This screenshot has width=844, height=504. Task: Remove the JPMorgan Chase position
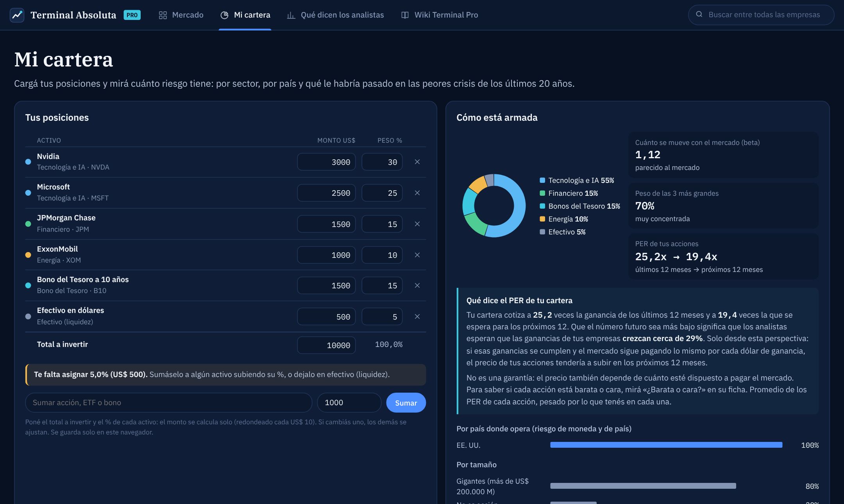(x=417, y=224)
